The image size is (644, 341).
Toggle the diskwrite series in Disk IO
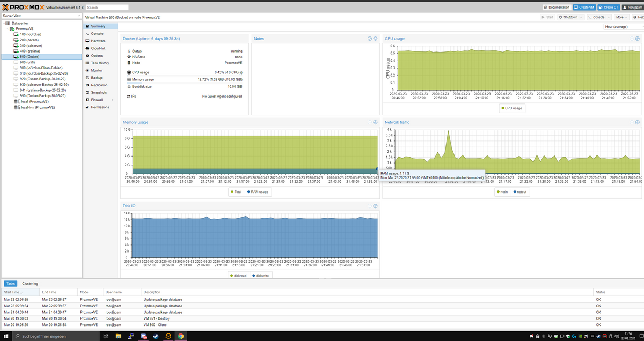click(x=260, y=275)
